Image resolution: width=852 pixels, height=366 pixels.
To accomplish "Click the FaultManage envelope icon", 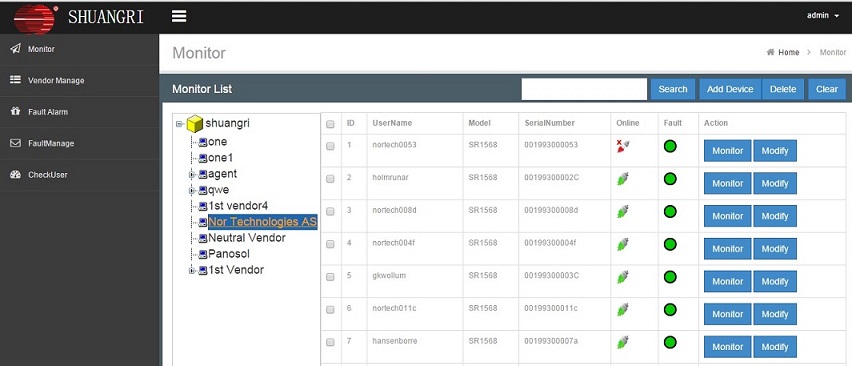I will [15, 143].
